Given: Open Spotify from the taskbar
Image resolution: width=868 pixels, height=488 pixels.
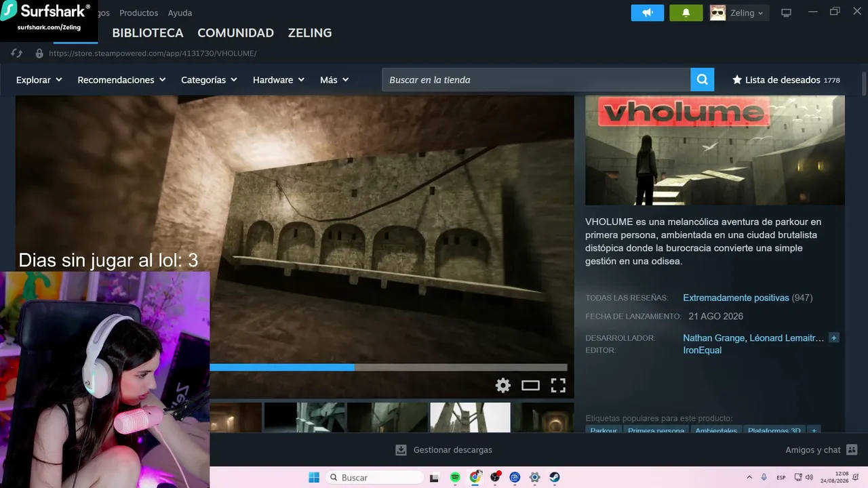Looking at the screenshot, I should 455,477.
